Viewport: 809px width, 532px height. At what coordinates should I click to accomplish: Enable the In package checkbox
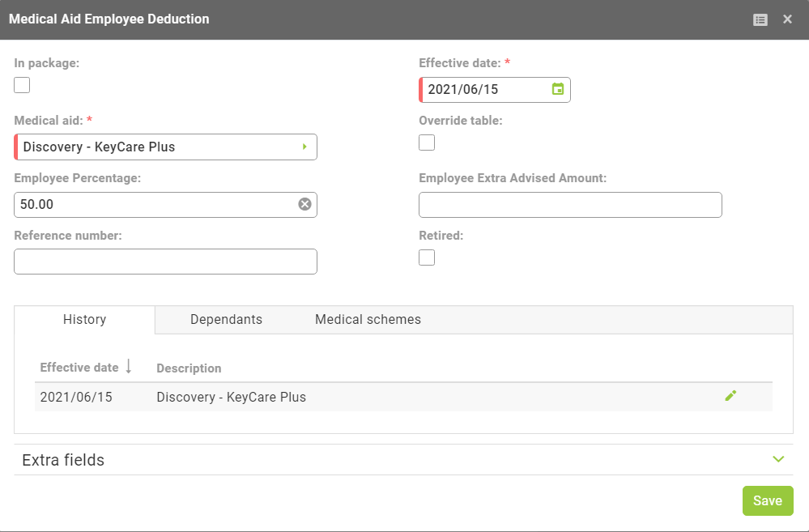pos(21,84)
